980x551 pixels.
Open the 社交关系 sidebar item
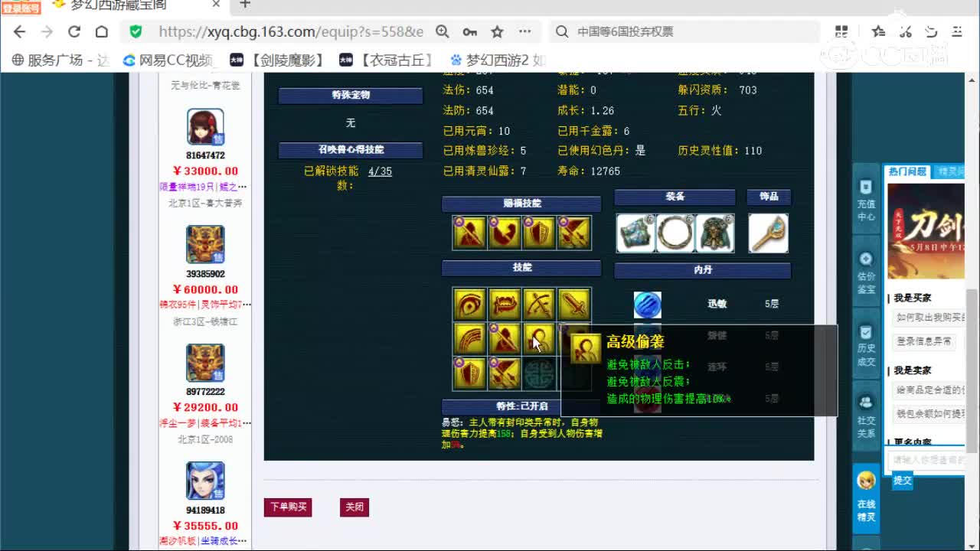click(866, 417)
